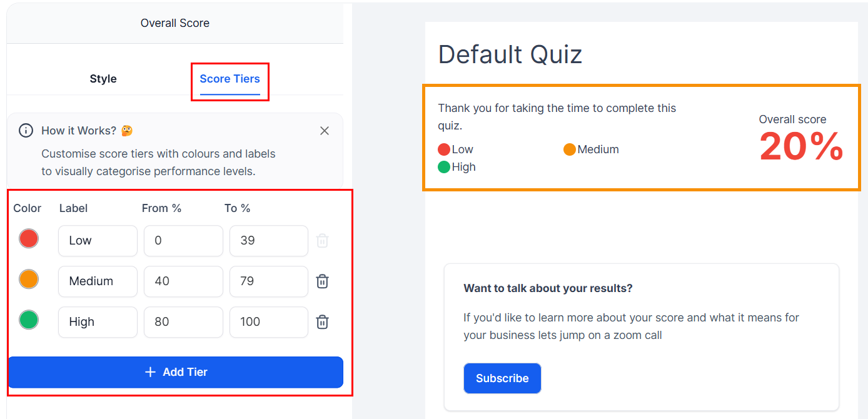Click the Add Tier button
868x419 pixels.
click(175, 372)
